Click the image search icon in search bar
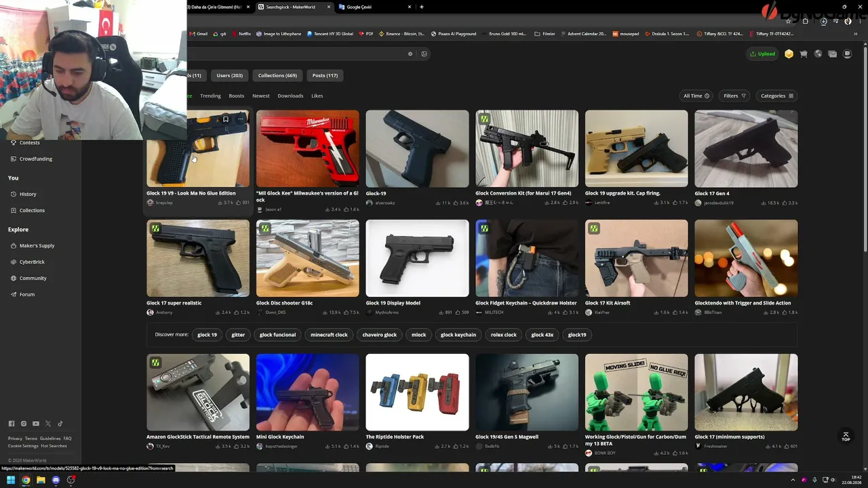The width and height of the screenshot is (868, 488). coord(425,54)
